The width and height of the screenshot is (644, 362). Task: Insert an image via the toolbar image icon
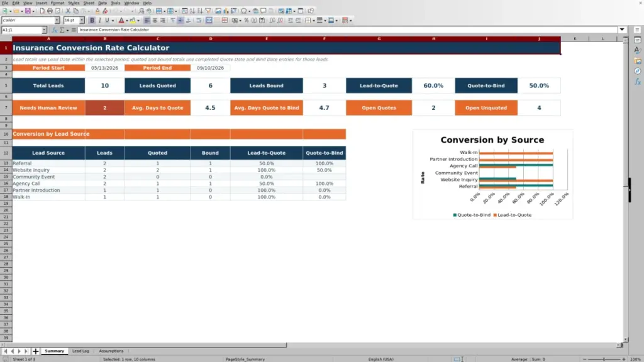218,11
